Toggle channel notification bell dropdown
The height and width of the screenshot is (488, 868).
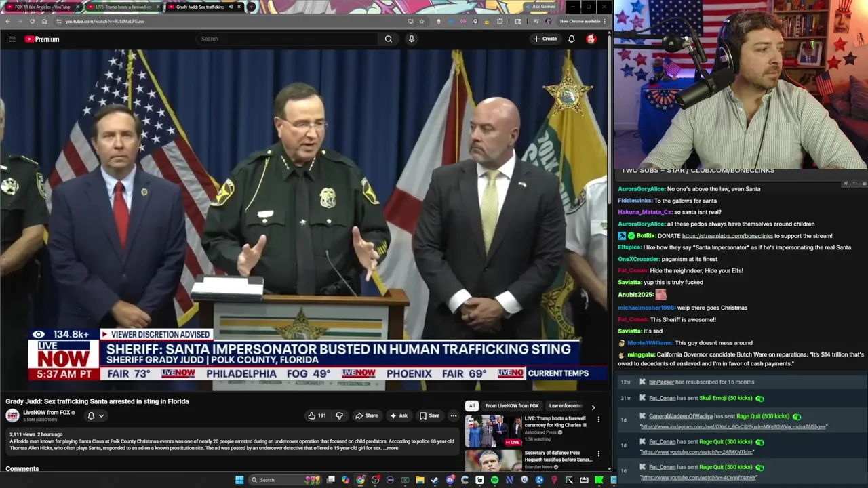tap(95, 415)
